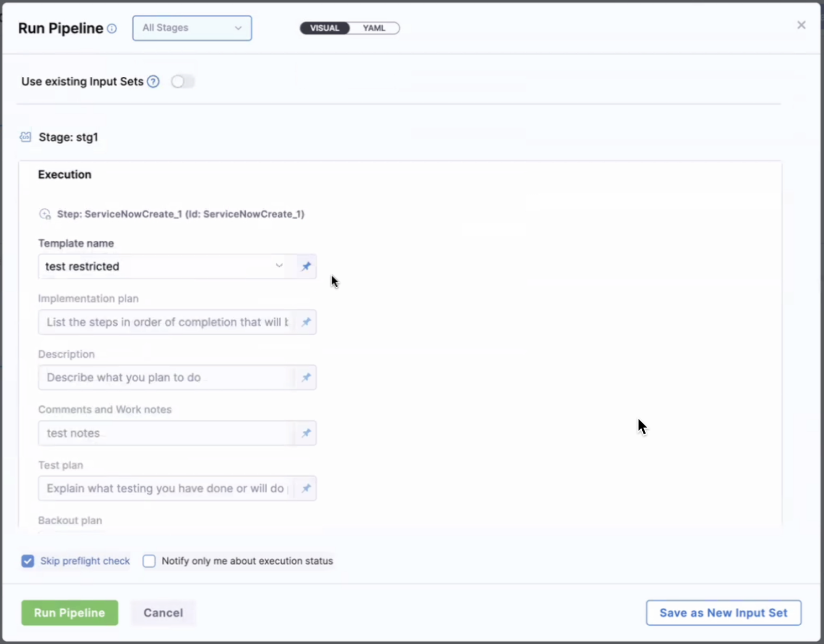Screen dimensions: 824x644
Task: Click Save as New Input Set button
Action: pyautogui.click(x=723, y=613)
